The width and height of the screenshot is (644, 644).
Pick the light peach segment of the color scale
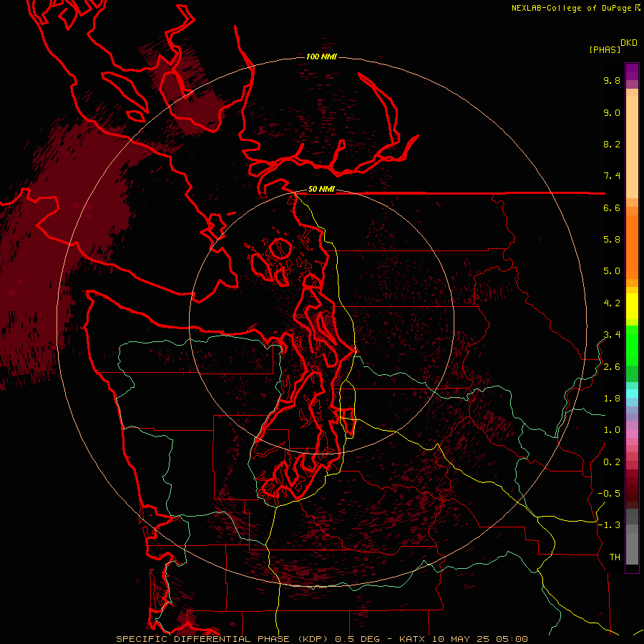pyautogui.click(x=632, y=147)
